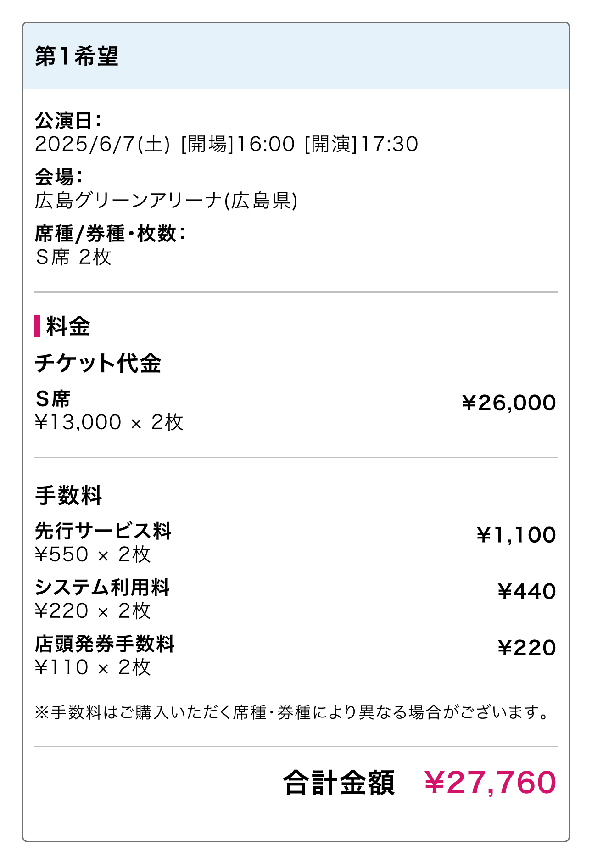Click the ¥26,000 ticket price amount
The width and height of the screenshot is (592, 868).
tap(508, 403)
